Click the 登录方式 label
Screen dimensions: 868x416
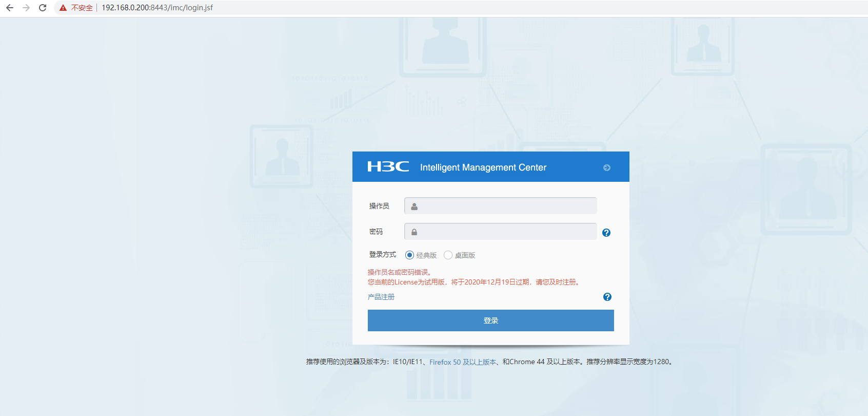[x=383, y=255]
